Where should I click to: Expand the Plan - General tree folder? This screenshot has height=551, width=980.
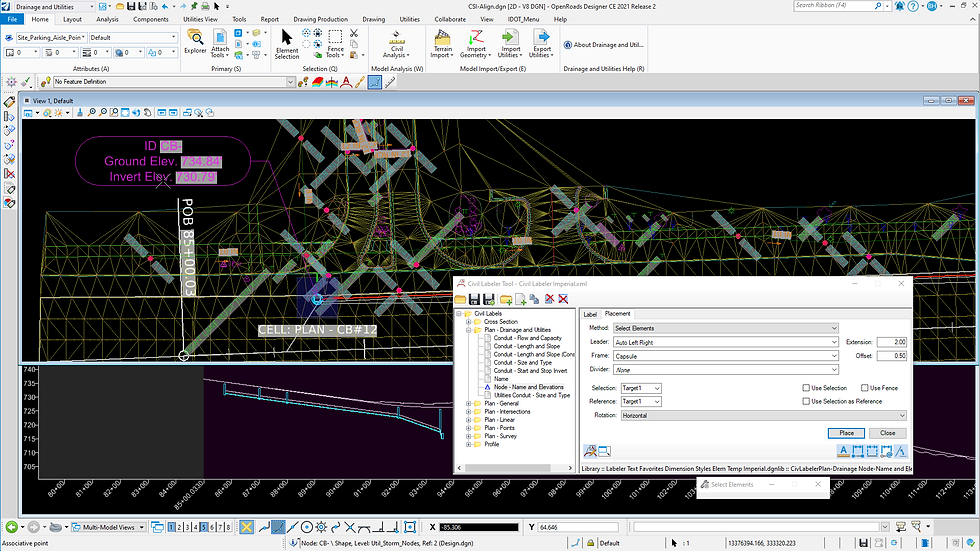[x=468, y=404]
